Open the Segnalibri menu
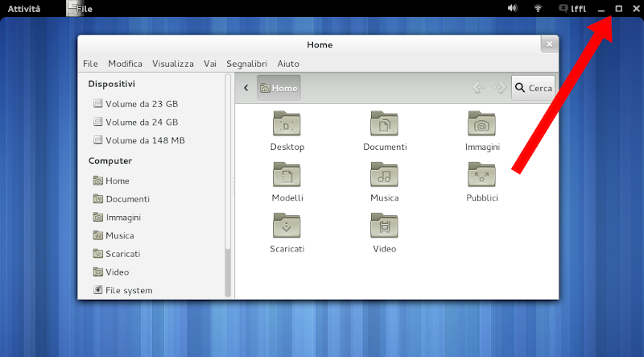This screenshot has height=357, width=644. (247, 64)
